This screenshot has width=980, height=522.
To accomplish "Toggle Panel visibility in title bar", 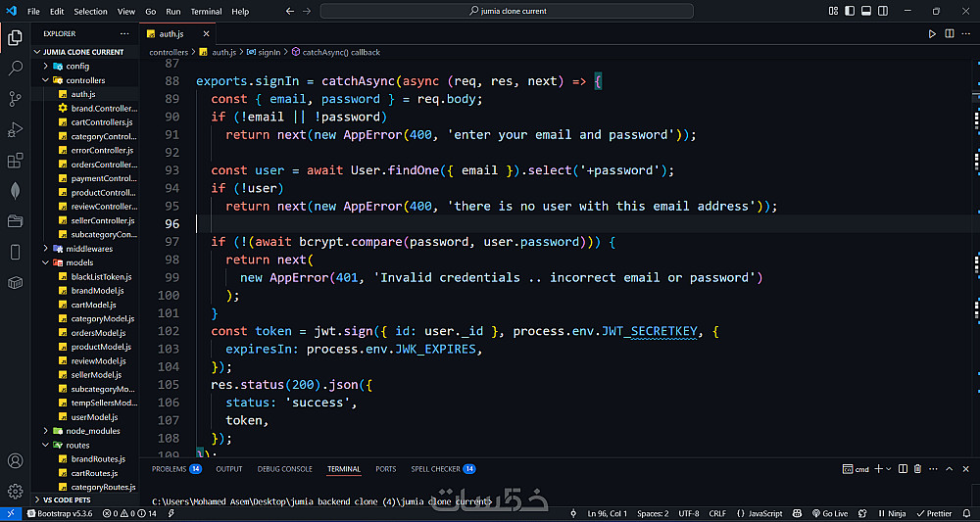I will [866, 11].
